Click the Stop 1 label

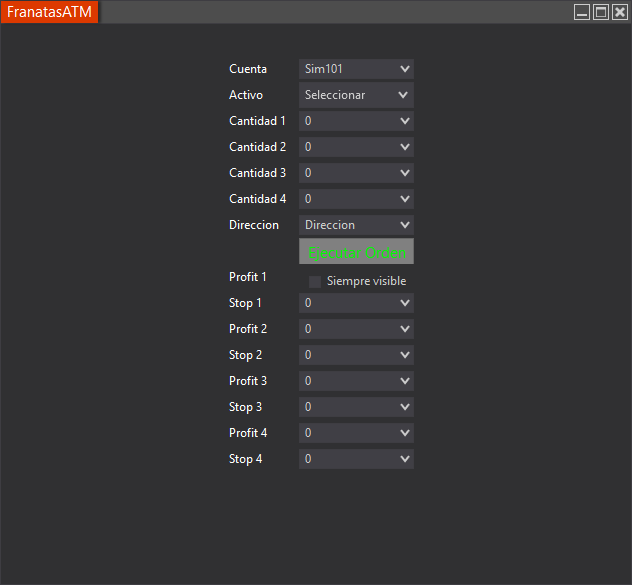click(245, 303)
